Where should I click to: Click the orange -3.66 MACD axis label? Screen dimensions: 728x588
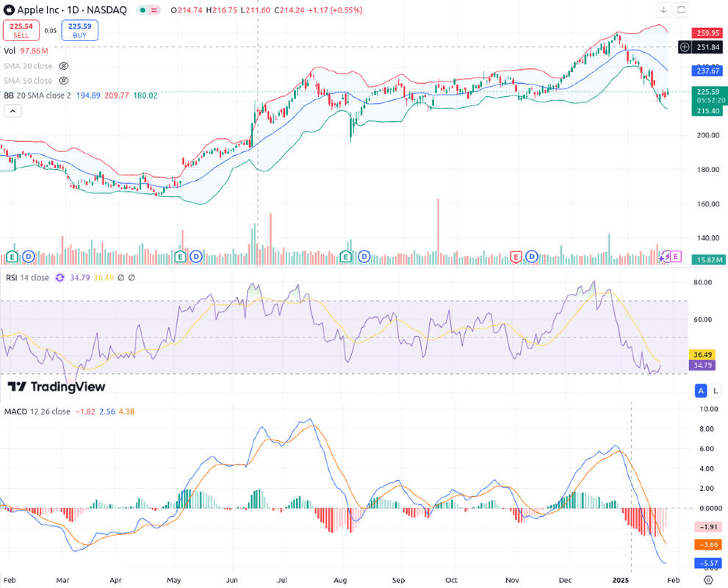click(707, 545)
